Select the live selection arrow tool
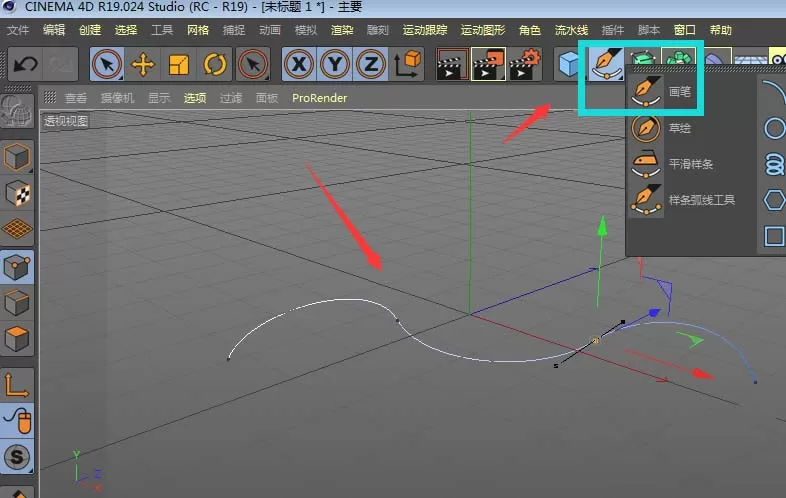The width and height of the screenshot is (786, 498). pos(107,64)
